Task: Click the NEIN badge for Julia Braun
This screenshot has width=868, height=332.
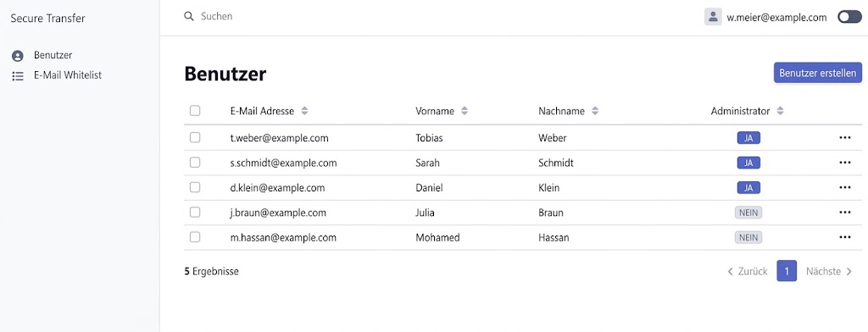Action: (748, 213)
